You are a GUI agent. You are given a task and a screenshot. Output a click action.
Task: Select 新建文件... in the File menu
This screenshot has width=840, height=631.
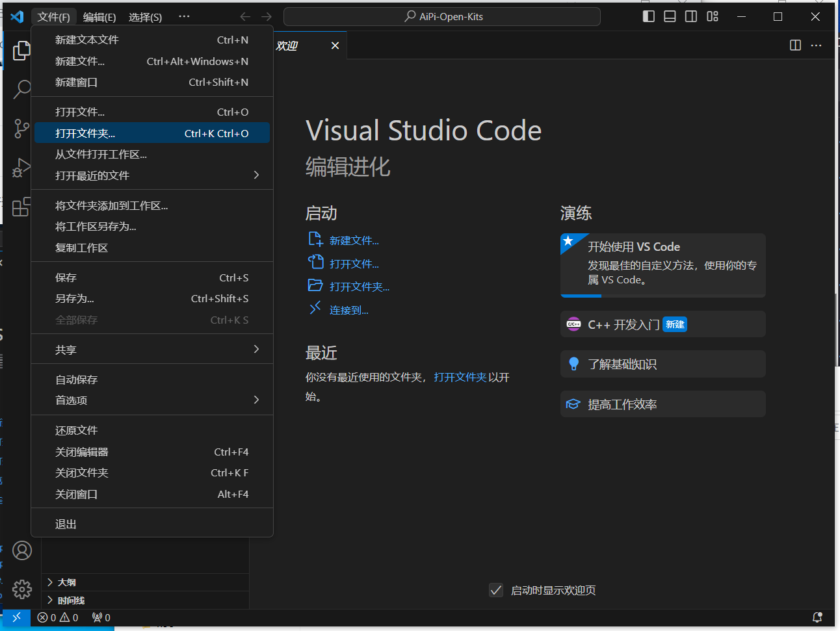point(152,61)
